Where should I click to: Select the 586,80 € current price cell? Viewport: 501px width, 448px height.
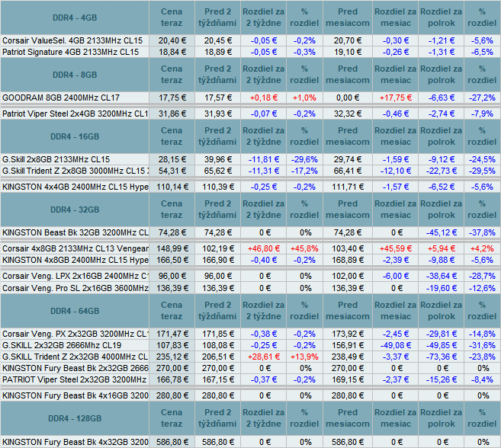tap(172, 442)
